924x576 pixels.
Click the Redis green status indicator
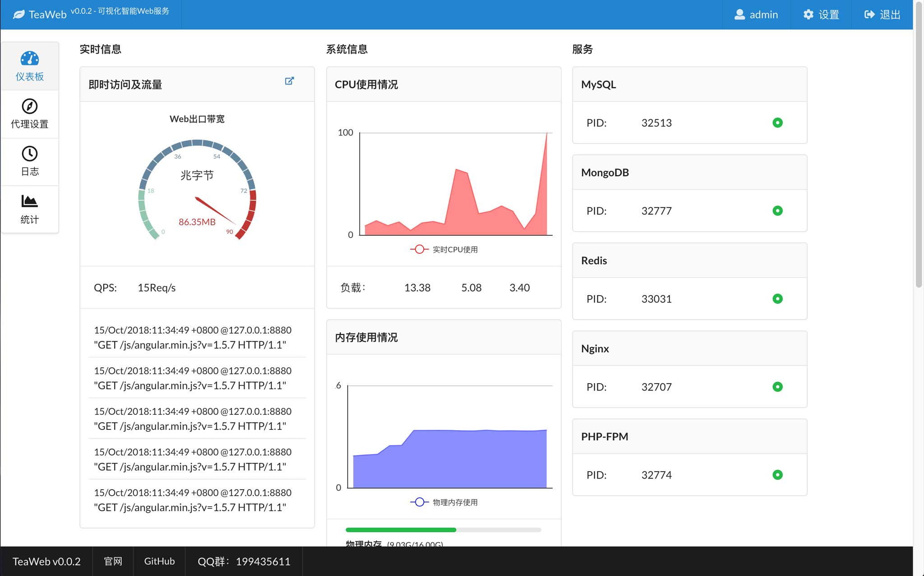click(777, 299)
